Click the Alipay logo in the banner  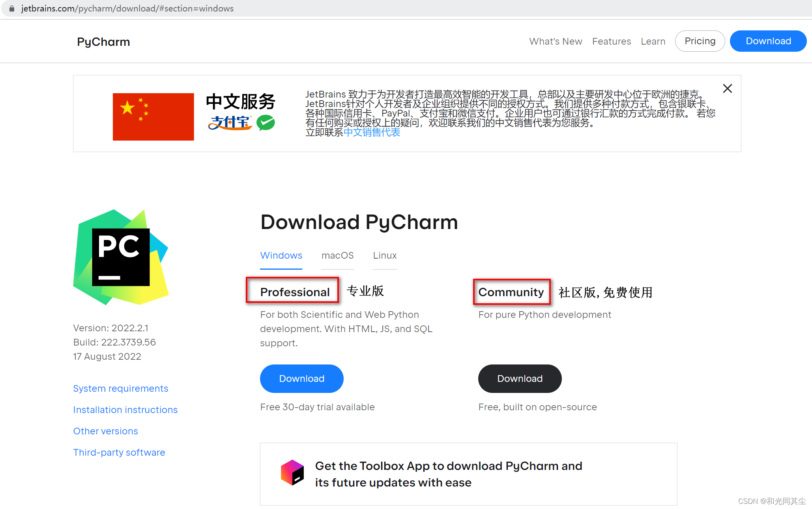tap(230, 123)
